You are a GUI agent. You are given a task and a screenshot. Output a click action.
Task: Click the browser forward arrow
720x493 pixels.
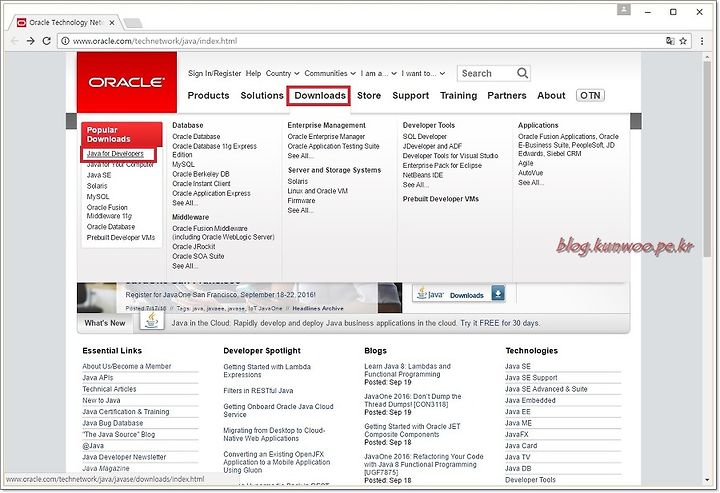30,41
